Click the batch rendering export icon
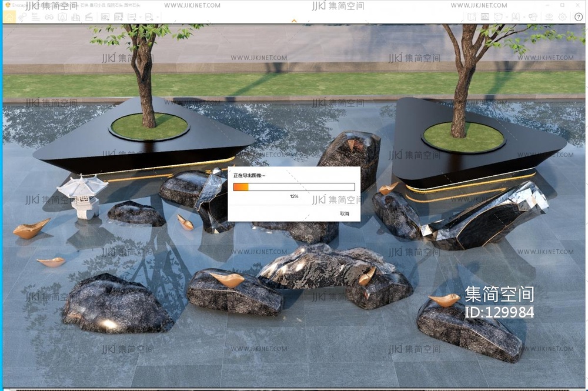The image size is (588, 391). 119,17
